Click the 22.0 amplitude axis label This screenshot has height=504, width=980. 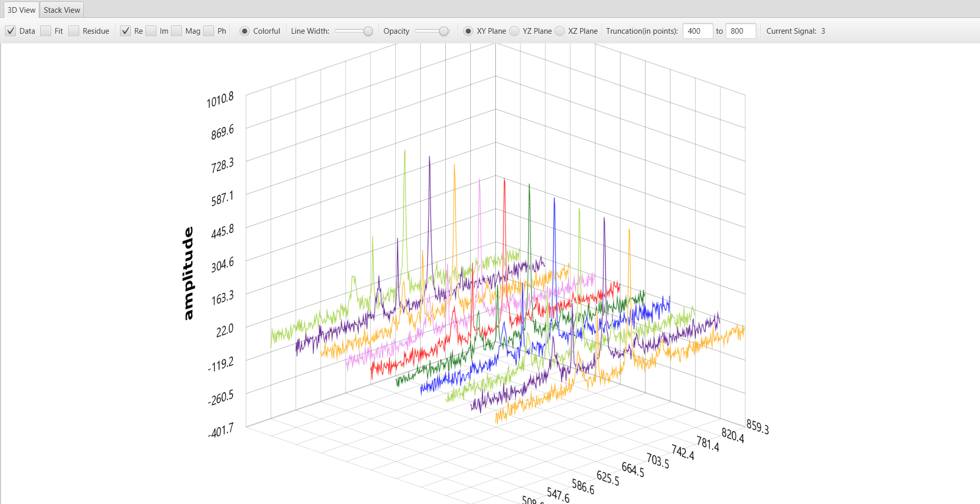click(225, 330)
